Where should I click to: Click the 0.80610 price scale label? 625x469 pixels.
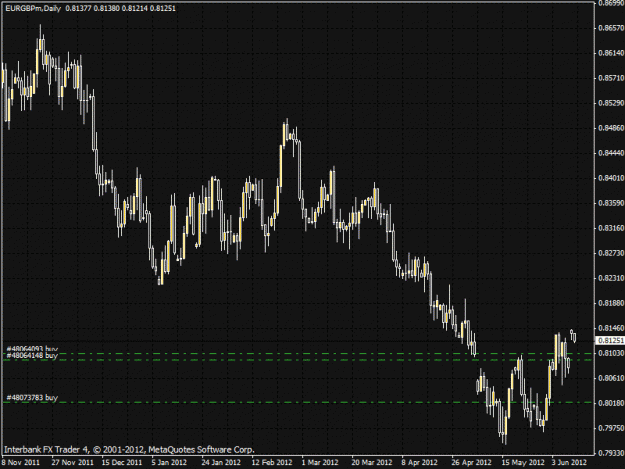pos(611,378)
